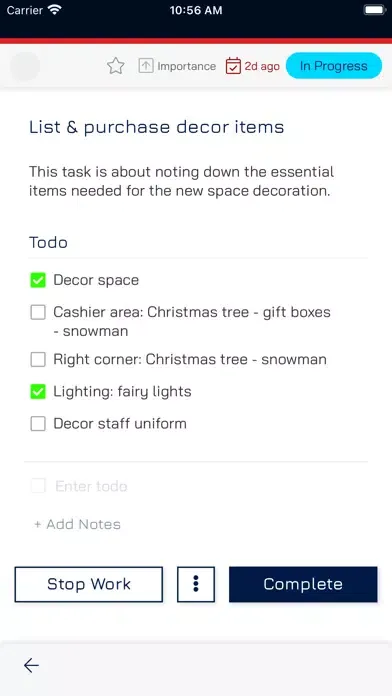392x696 pixels.
Task: Open the Importance priority selector
Action: (186, 66)
